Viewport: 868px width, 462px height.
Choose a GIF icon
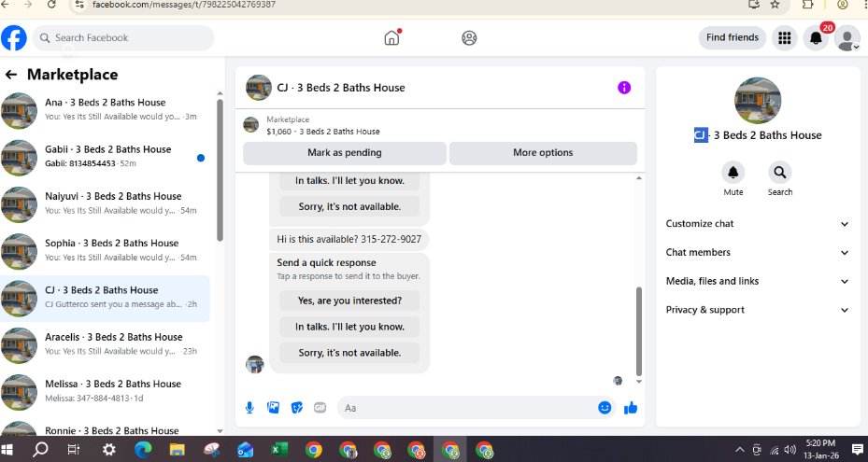pyautogui.click(x=320, y=408)
